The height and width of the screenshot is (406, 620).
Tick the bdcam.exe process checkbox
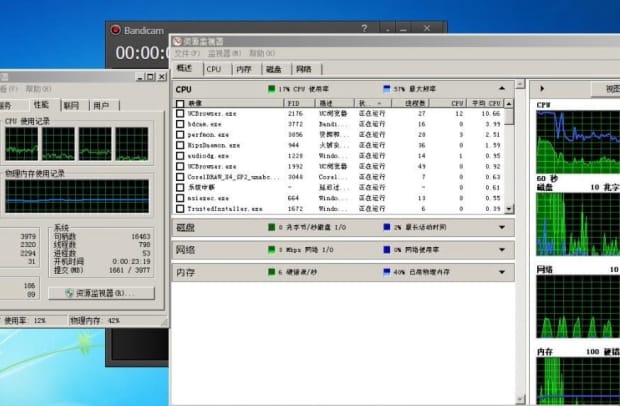pyautogui.click(x=180, y=124)
